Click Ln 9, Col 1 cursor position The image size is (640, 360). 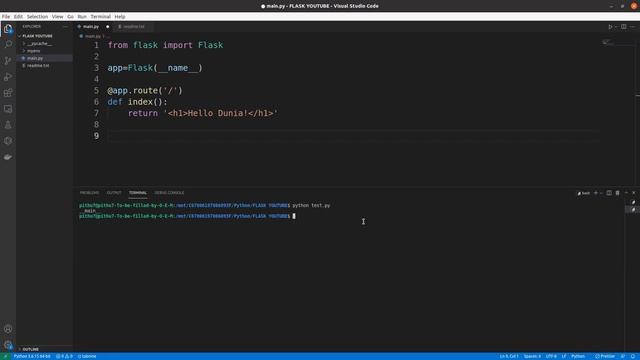[509, 356]
